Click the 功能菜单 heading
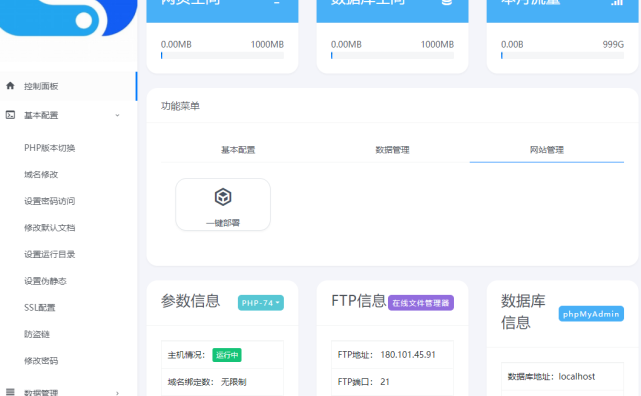 180,106
